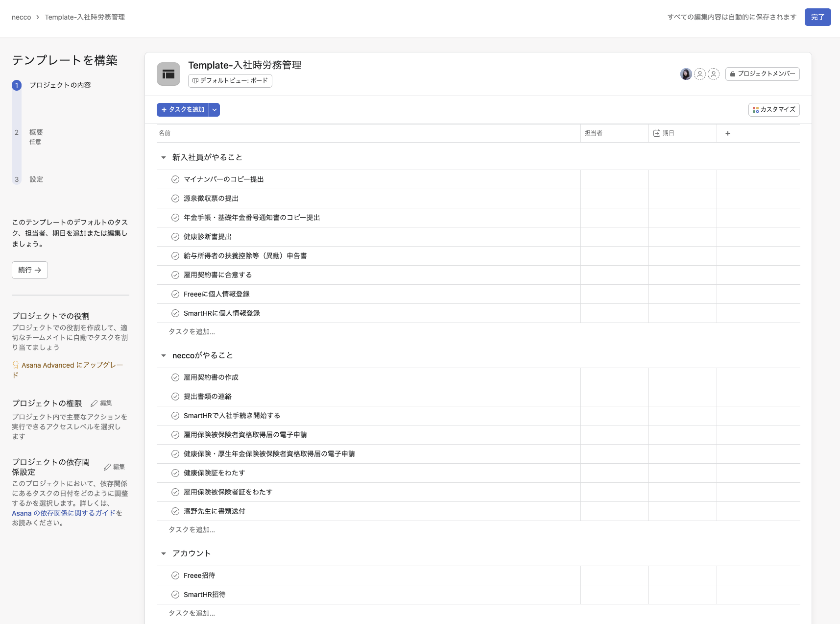Viewport: 840px width, 624px height.
Task: Click the 期日 due date column header
Action: 682,133
